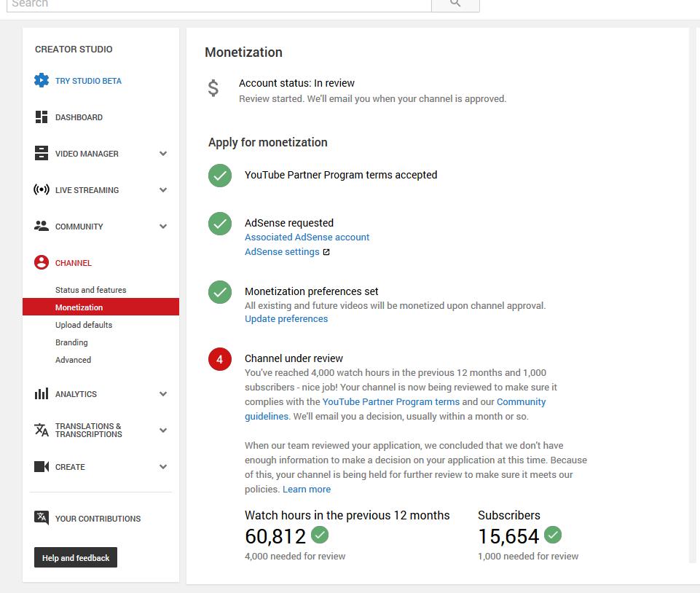Viewport: 700px width, 593px height.
Task: Open the Video Manager menu item
Action: (87, 154)
